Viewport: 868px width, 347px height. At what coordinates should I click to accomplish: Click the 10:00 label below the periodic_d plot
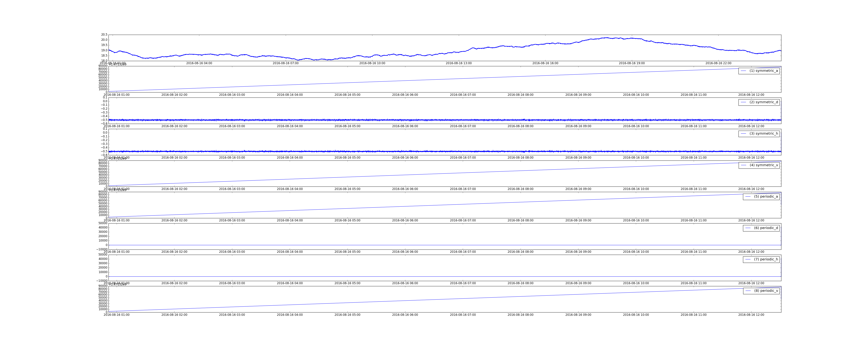636,252
